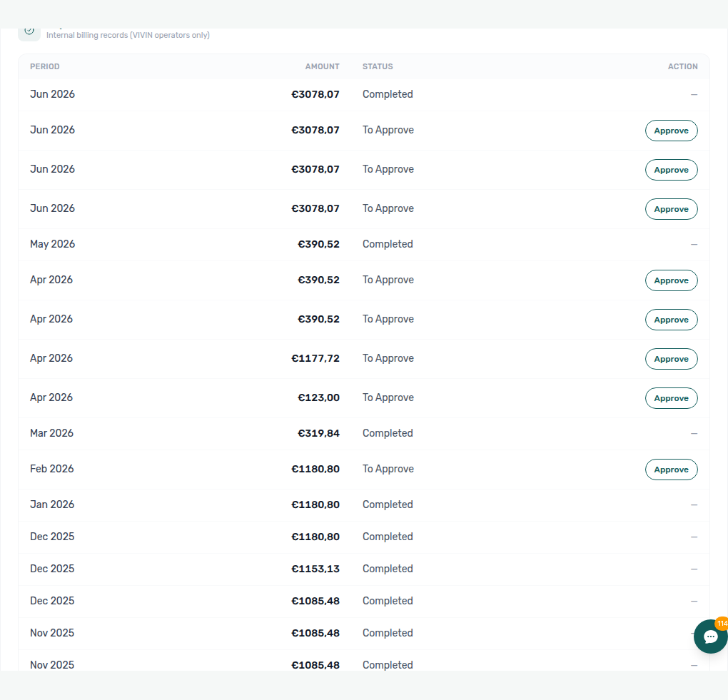The height and width of the screenshot is (700, 728).
Task: Click Completed status in the Jan 2026 row
Action: pos(388,504)
